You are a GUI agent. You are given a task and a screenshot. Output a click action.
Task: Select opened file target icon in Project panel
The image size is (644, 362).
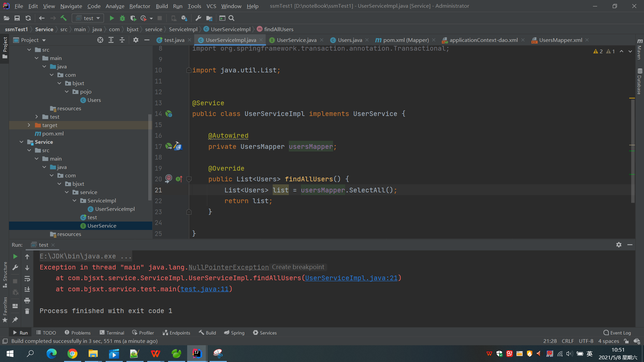click(100, 40)
